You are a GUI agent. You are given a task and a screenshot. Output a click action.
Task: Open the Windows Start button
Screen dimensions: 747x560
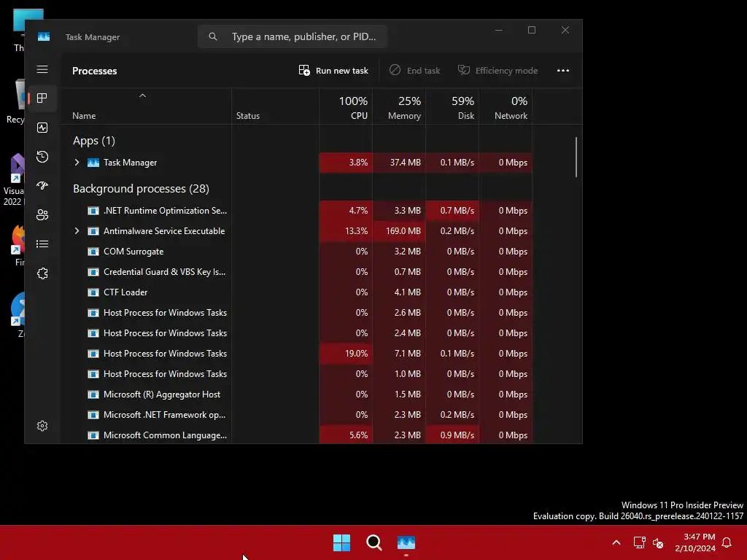341,542
